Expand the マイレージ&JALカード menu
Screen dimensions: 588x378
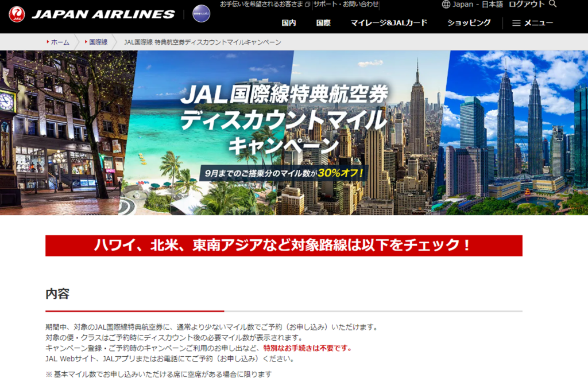(x=389, y=23)
